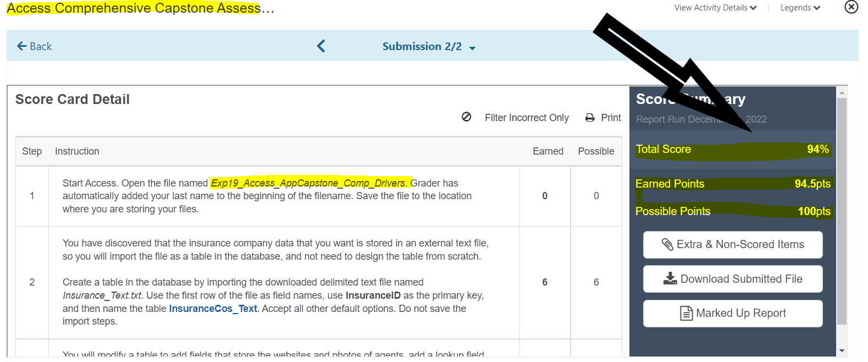Open the Marked Up Report
Image resolution: width=868 pixels, height=362 pixels.
point(733,314)
